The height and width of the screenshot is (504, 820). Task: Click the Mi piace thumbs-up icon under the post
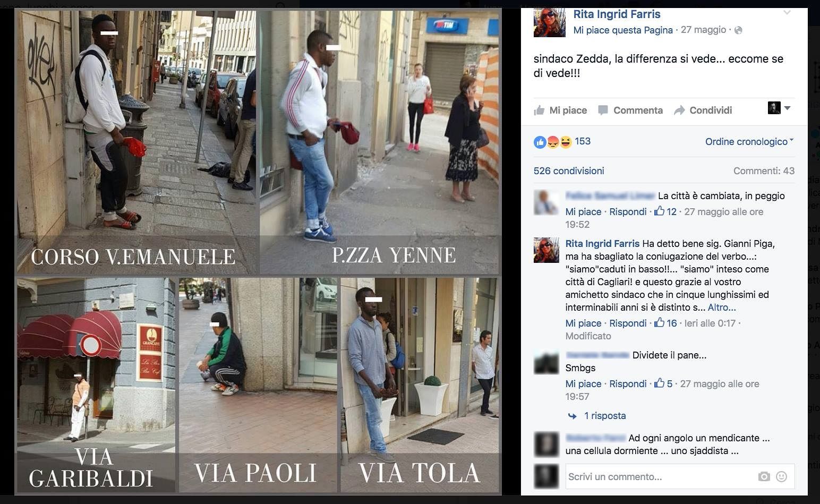click(539, 110)
